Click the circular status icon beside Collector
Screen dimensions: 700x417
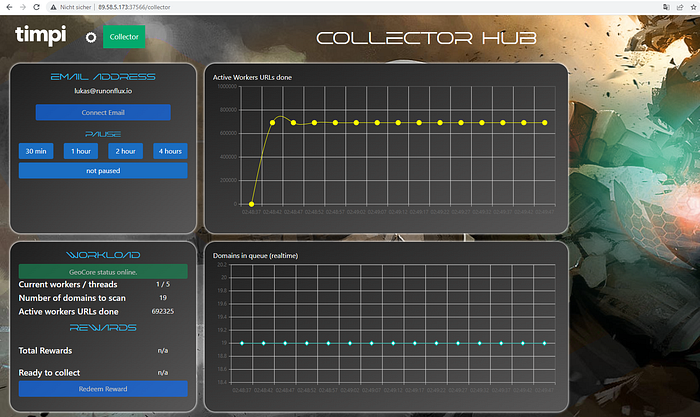click(90, 37)
